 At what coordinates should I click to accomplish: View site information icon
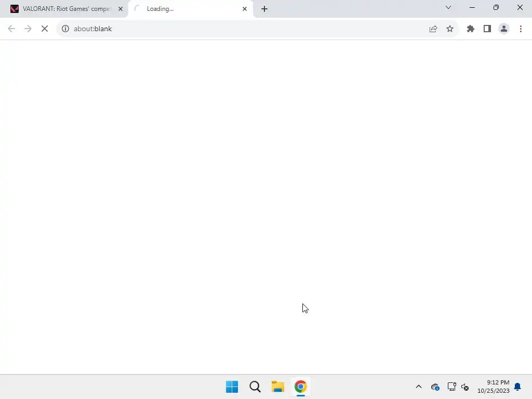pyautogui.click(x=65, y=29)
